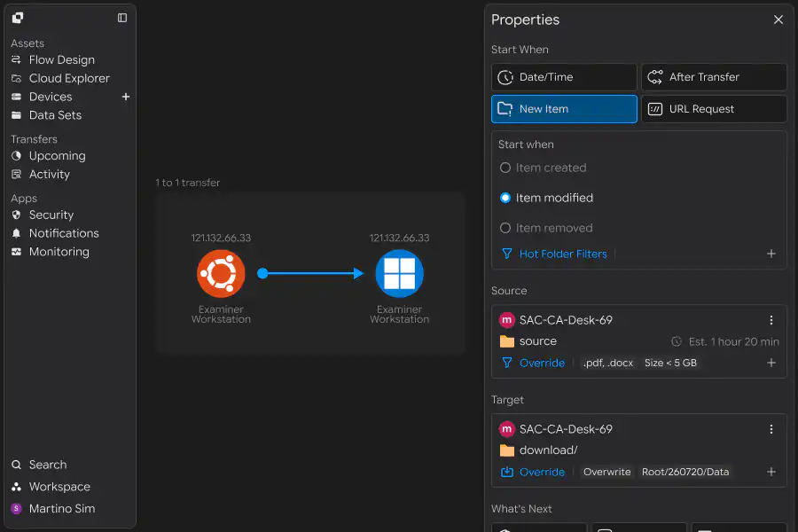Click the 1 to 1 transfer label
Image resolution: width=798 pixels, height=532 pixels.
click(188, 183)
